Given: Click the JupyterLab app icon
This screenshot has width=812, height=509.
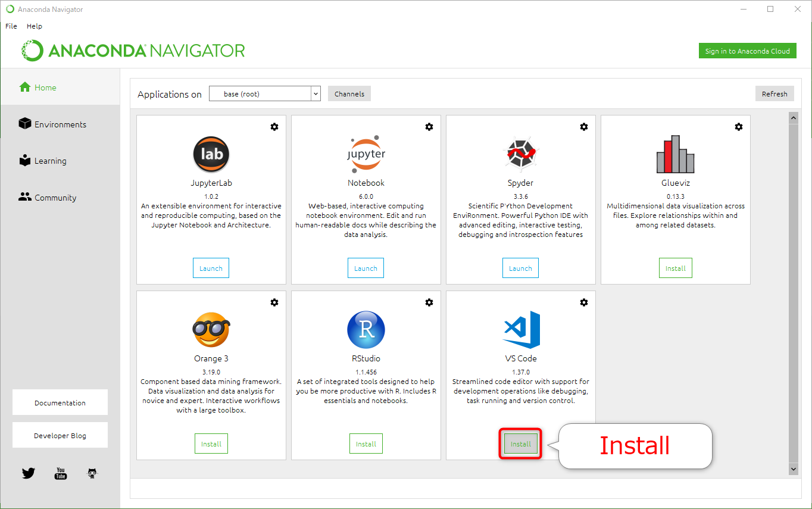Looking at the screenshot, I should [x=211, y=154].
